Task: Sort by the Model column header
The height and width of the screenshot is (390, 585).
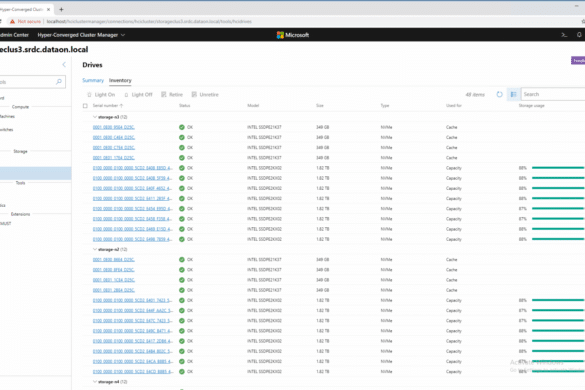Action: (x=253, y=106)
